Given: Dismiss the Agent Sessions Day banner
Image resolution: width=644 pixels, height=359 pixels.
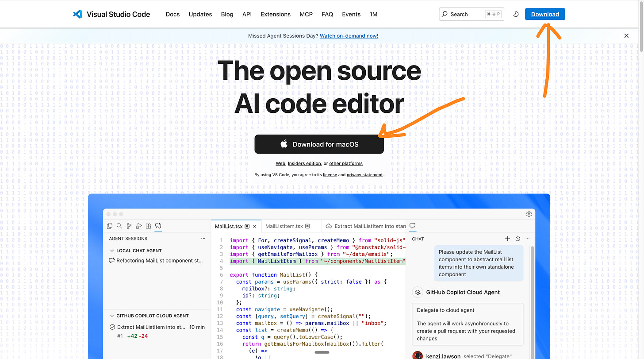Looking at the screenshot, I should pos(626,36).
